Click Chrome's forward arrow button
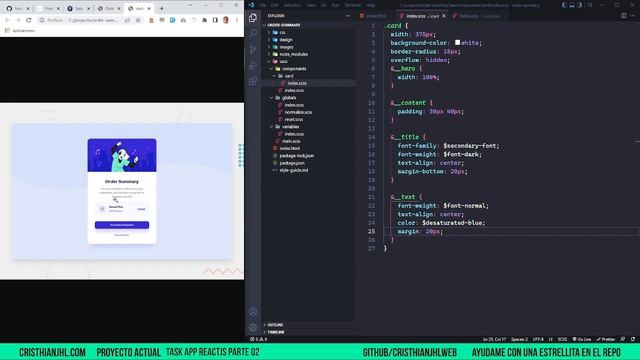The width and height of the screenshot is (640, 360). (18, 20)
